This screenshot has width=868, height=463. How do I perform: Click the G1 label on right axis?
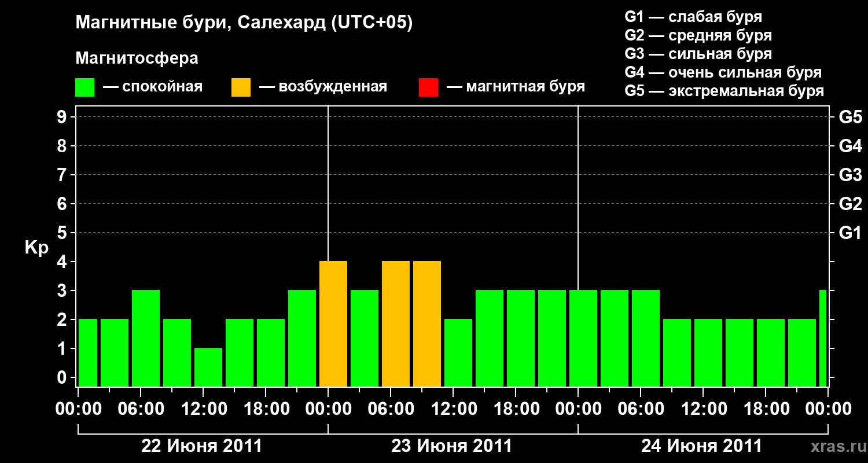850,233
